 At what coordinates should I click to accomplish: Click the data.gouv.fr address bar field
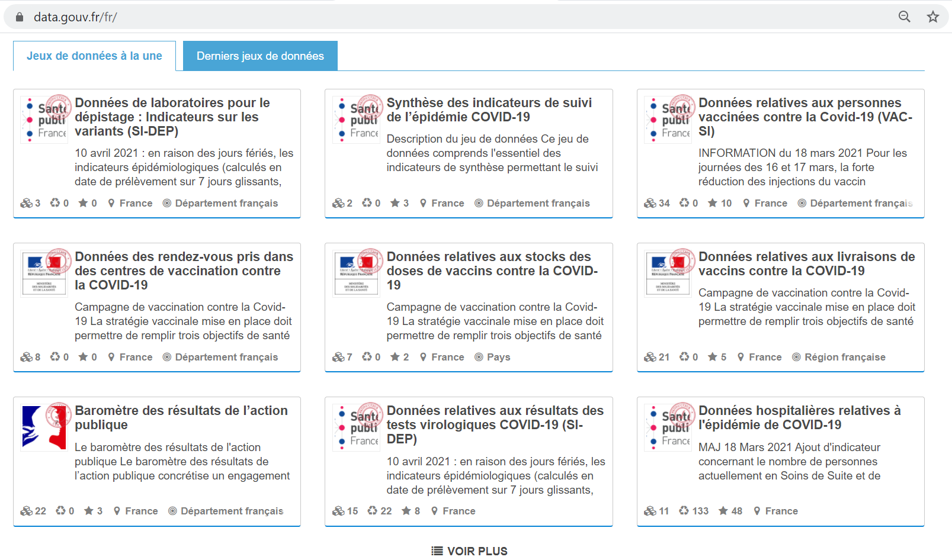pos(415,17)
